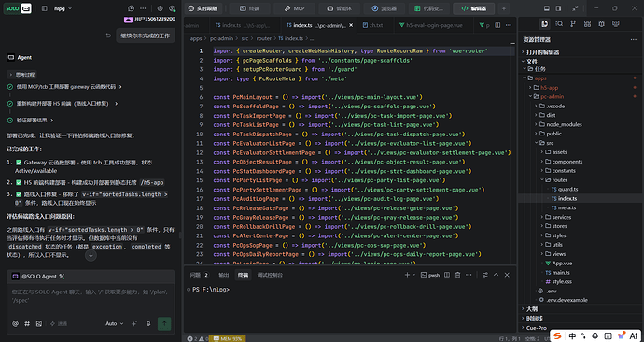Click the sparkle enhance icon next to Auto
The width and height of the screenshot is (644, 342).
(x=134, y=324)
